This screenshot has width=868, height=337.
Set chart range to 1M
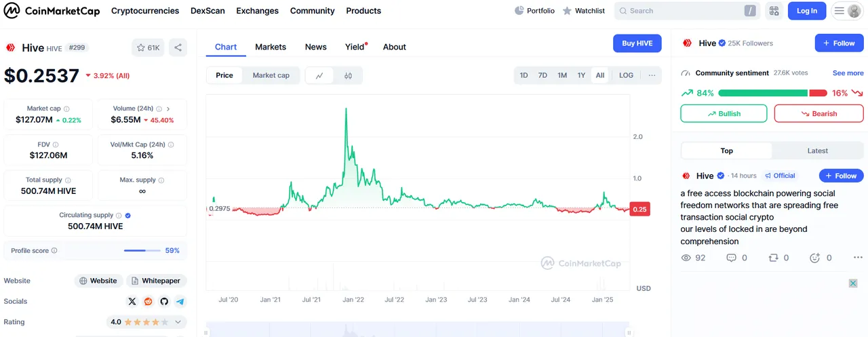click(562, 75)
